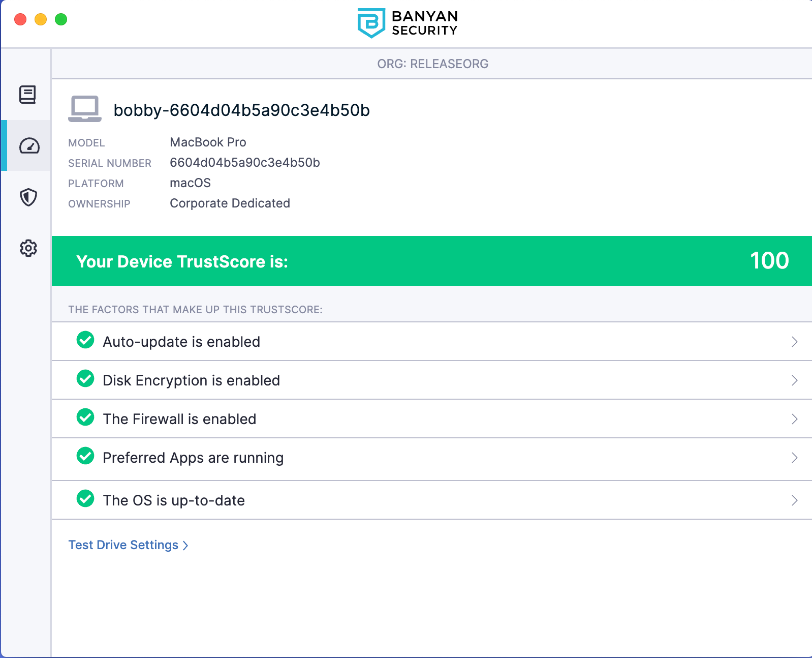Viewport: 812px width, 658px height.
Task: Click the OS up-to-date green check icon
Action: click(85, 499)
